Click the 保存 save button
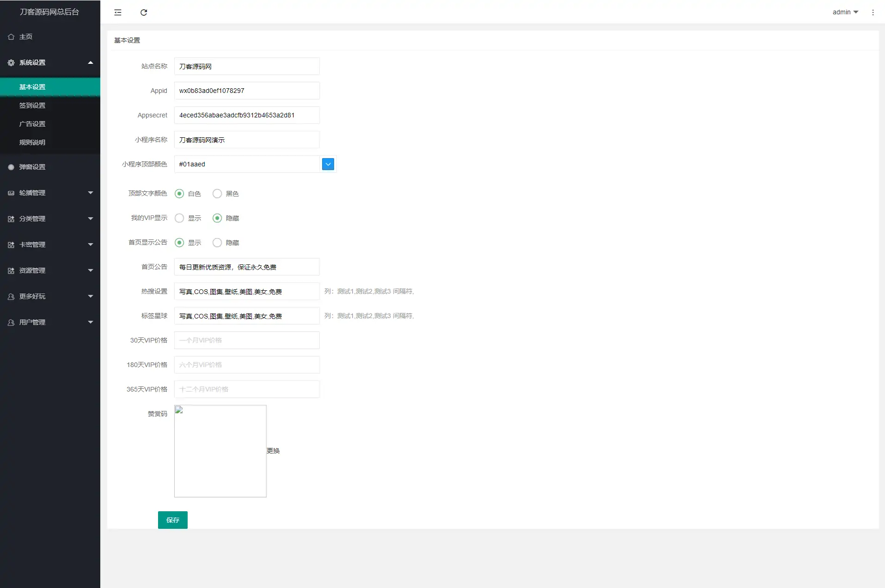 click(x=172, y=520)
